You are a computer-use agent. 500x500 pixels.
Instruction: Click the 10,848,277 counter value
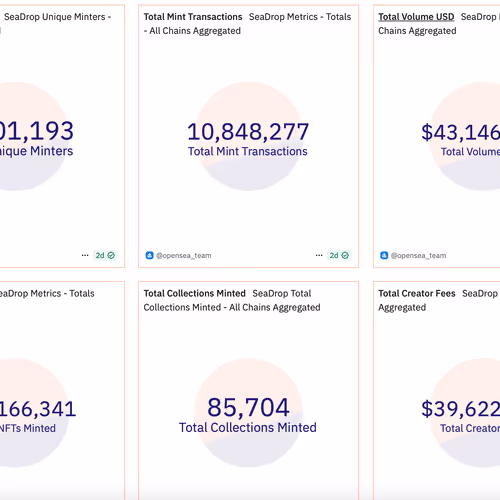pyautogui.click(x=248, y=132)
